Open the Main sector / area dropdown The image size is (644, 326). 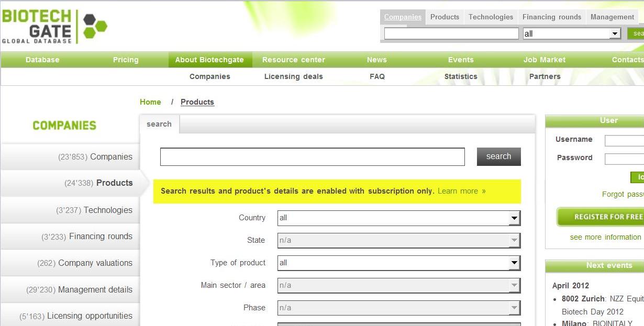coord(399,286)
